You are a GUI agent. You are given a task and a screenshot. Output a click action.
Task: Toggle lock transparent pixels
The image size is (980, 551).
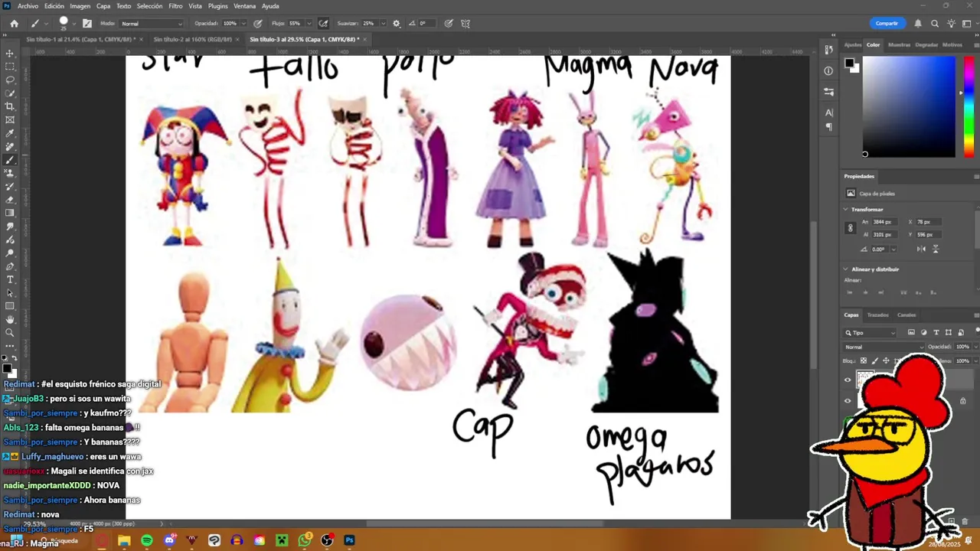click(x=864, y=360)
